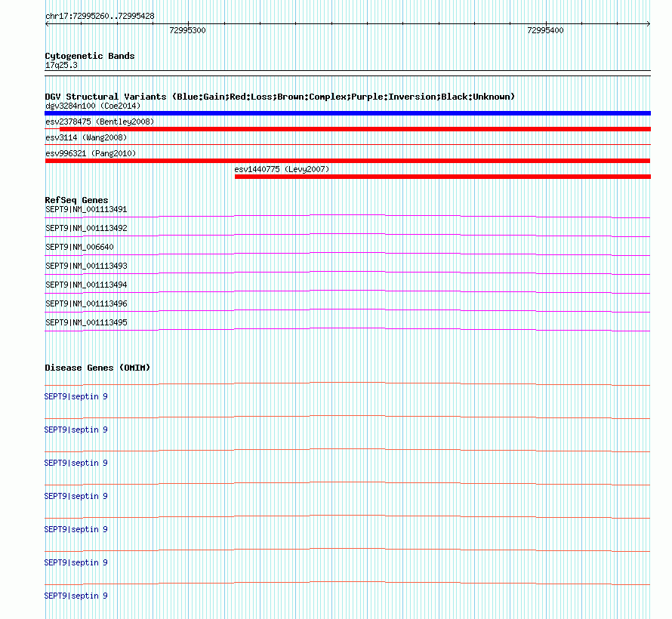Click the 72995400 ruler position label
672x619 pixels.
[x=546, y=30]
